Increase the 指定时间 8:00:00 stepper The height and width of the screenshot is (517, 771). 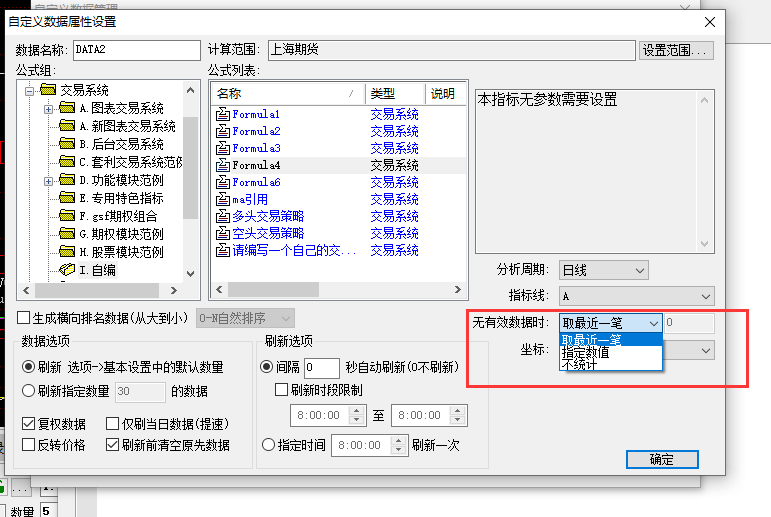click(398, 440)
